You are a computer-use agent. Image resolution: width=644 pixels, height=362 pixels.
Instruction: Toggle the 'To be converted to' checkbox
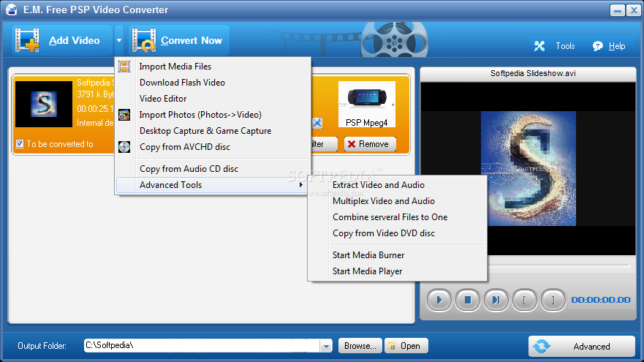click(x=20, y=144)
